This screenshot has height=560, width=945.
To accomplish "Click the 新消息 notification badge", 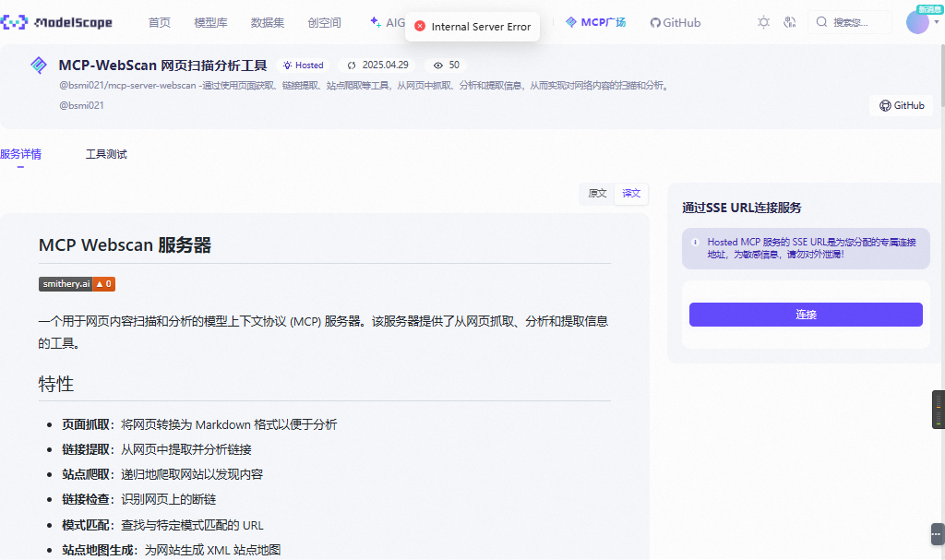I will [x=928, y=9].
